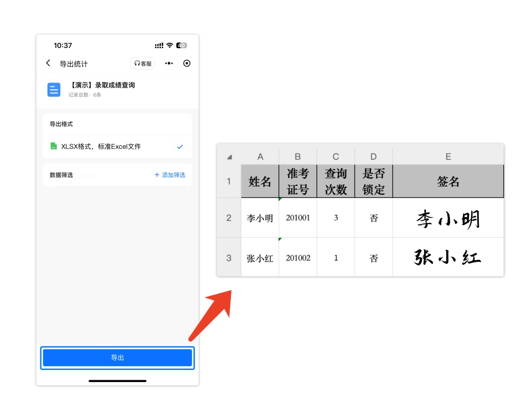
Task: Select column B header
Action: (297, 156)
